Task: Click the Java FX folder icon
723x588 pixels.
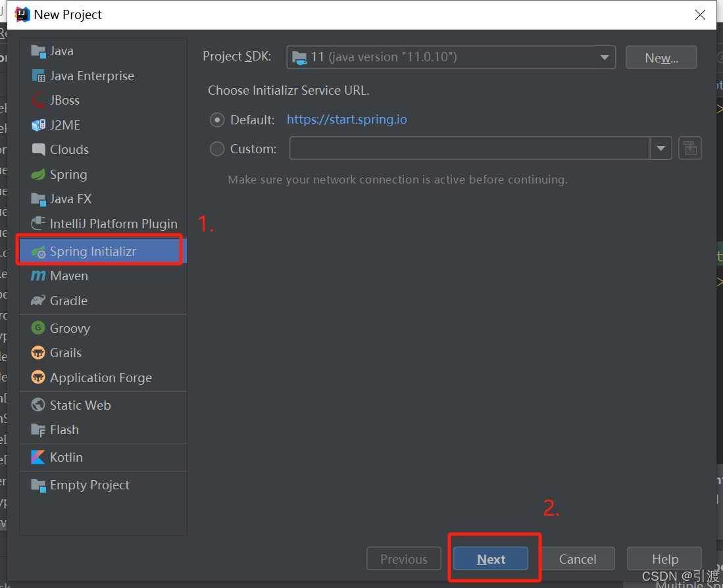Action: pyautogui.click(x=37, y=199)
